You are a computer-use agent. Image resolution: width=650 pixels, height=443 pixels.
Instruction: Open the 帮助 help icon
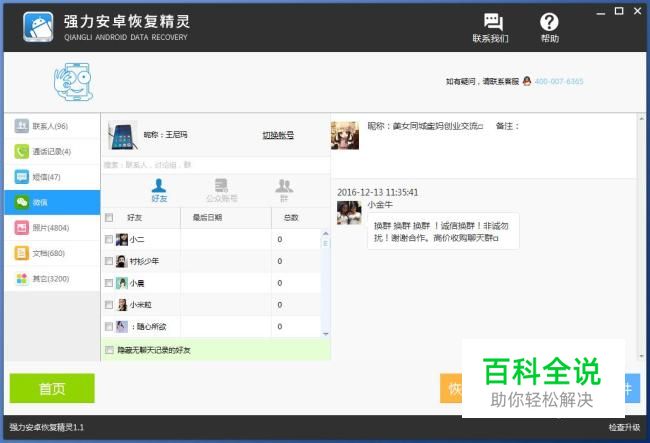tap(549, 28)
